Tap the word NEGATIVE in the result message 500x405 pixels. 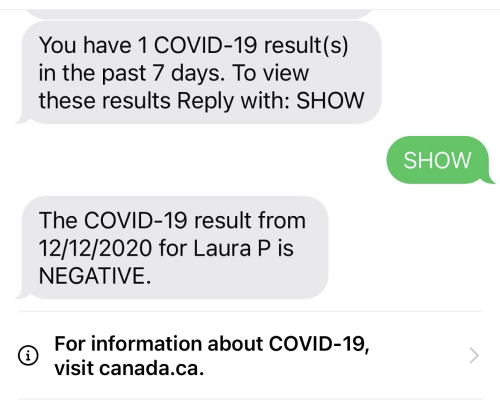tap(95, 276)
